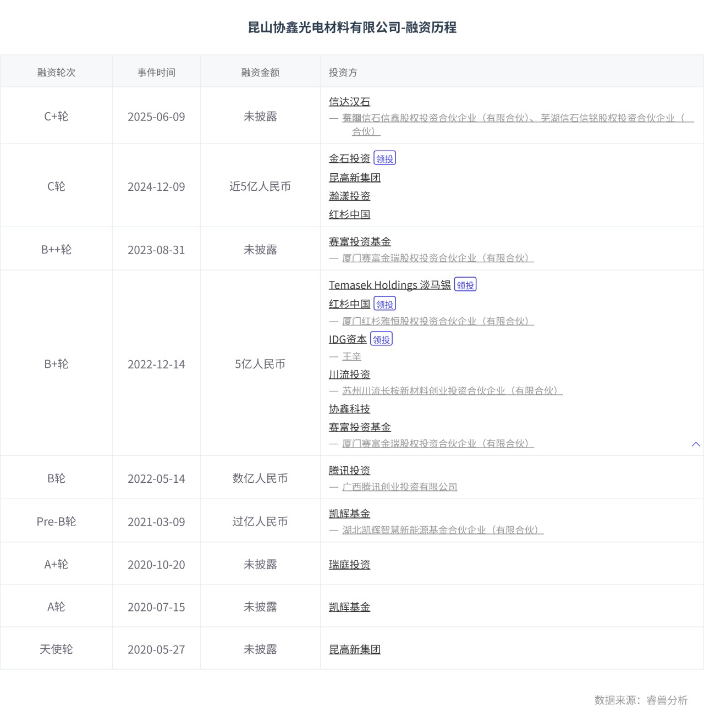Select date 2020-07-15

tap(156, 606)
